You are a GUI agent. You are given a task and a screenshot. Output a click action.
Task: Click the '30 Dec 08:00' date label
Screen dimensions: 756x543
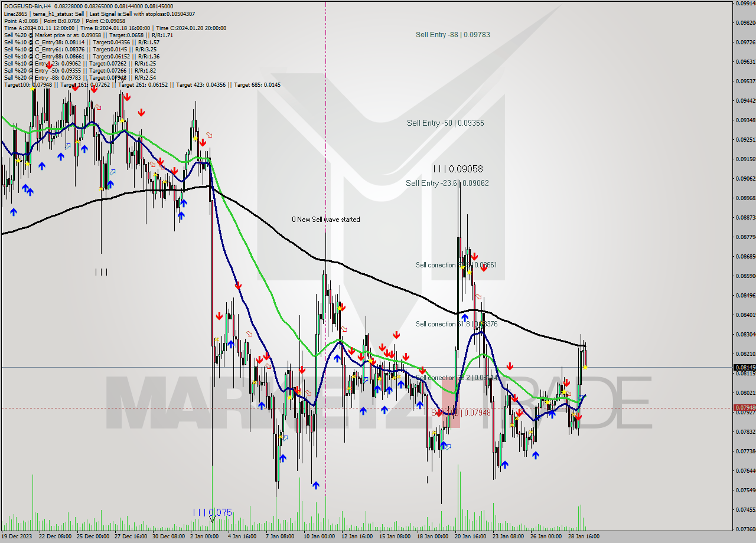pos(168,537)
